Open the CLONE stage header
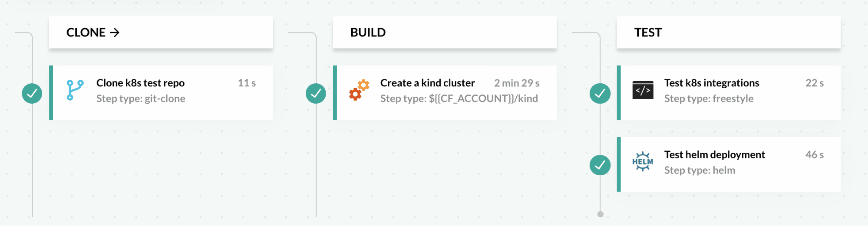The image size is (868, 226). pyautogui.click(x=86, y=33)
